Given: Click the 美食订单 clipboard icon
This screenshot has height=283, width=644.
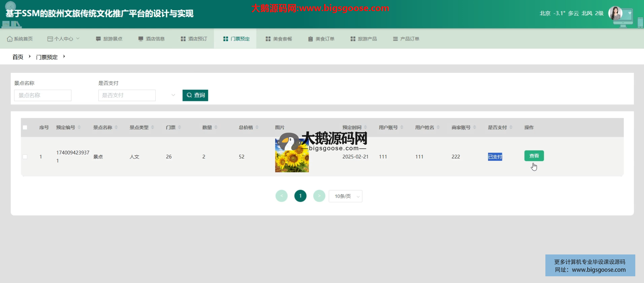Looking at the screenshot, I should (311, 39).
